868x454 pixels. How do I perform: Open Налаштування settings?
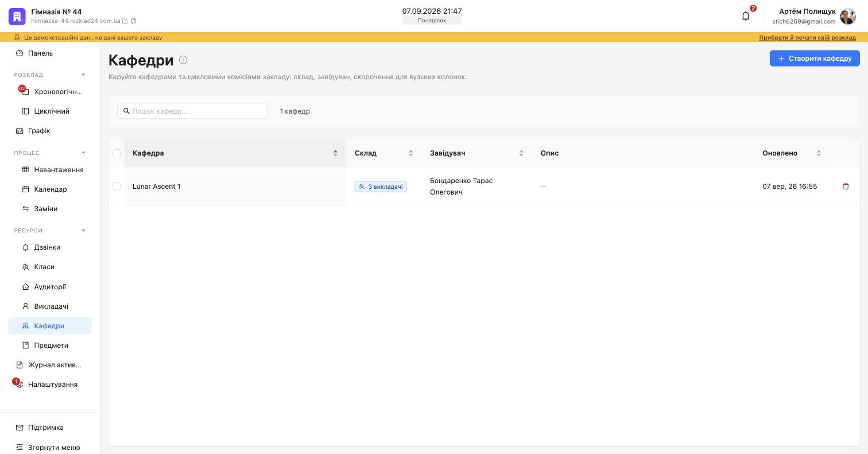click(x=50, y=385)
